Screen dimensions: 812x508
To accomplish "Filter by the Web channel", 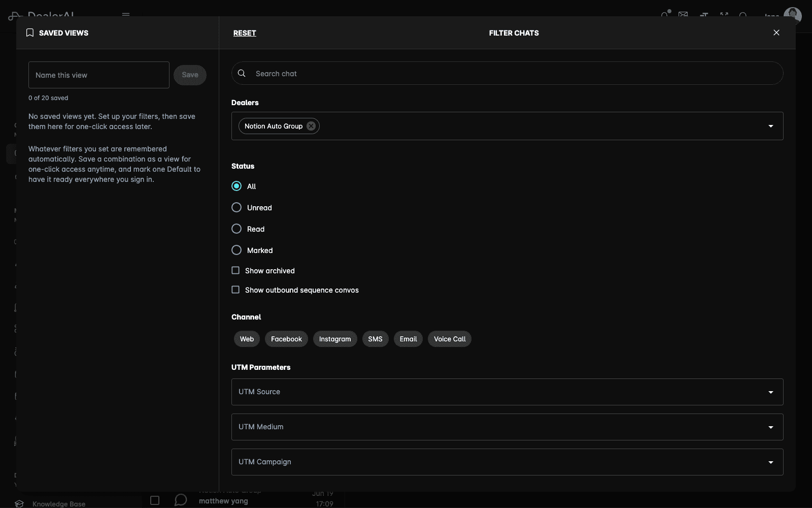I will (247, 339).
